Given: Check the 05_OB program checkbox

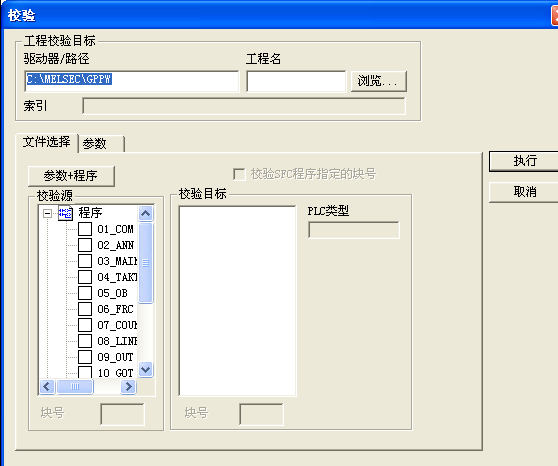Looking at the screenshot, I should (x=85, y=293).
